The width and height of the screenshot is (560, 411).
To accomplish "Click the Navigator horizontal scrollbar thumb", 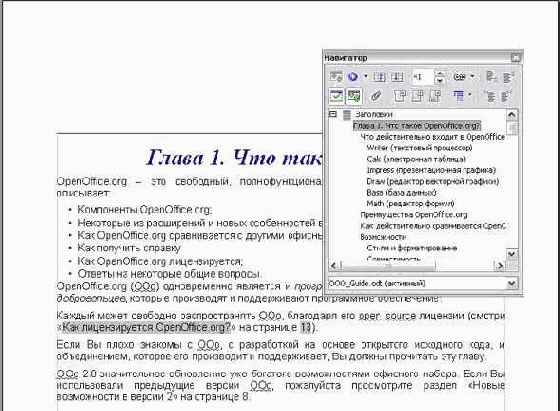I will [x=388, y=266].
